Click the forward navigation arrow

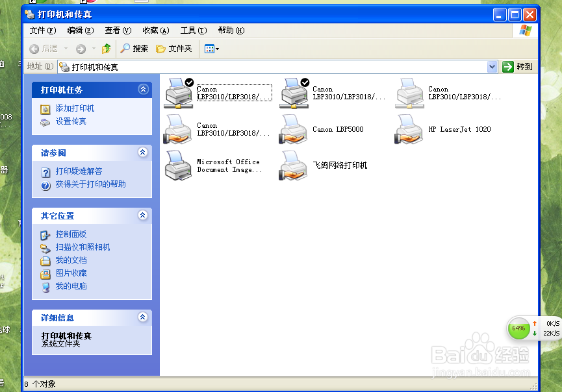pyautogui.click(x=81, y=49)
